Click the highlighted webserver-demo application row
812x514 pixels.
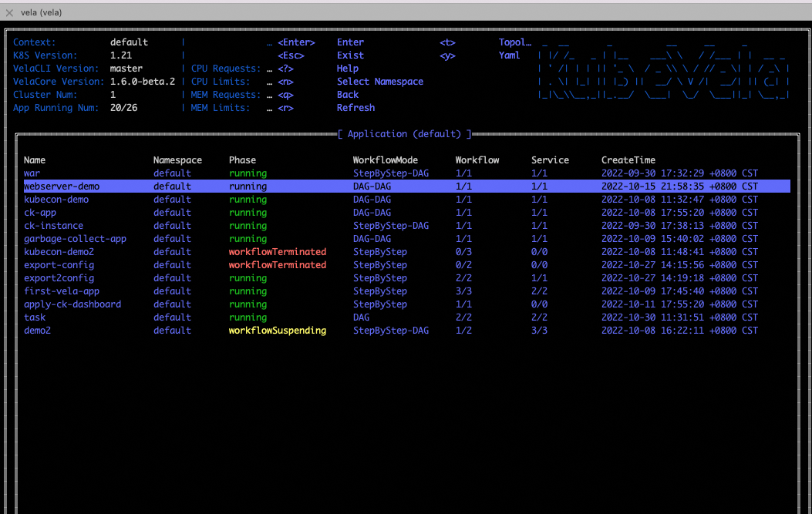click(x=62, y=186)
